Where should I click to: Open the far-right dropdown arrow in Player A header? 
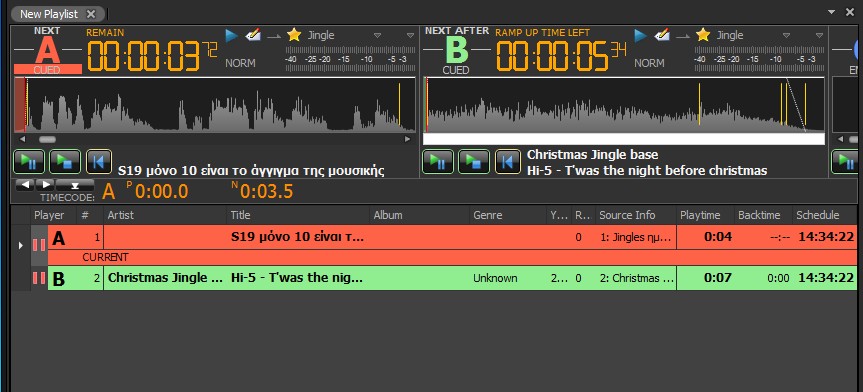coord(411,35)
